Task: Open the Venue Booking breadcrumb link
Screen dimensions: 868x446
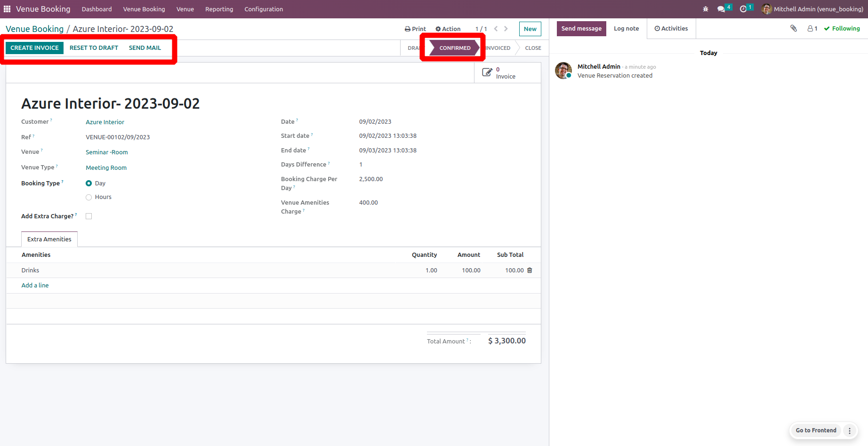Action: point(35,29)
